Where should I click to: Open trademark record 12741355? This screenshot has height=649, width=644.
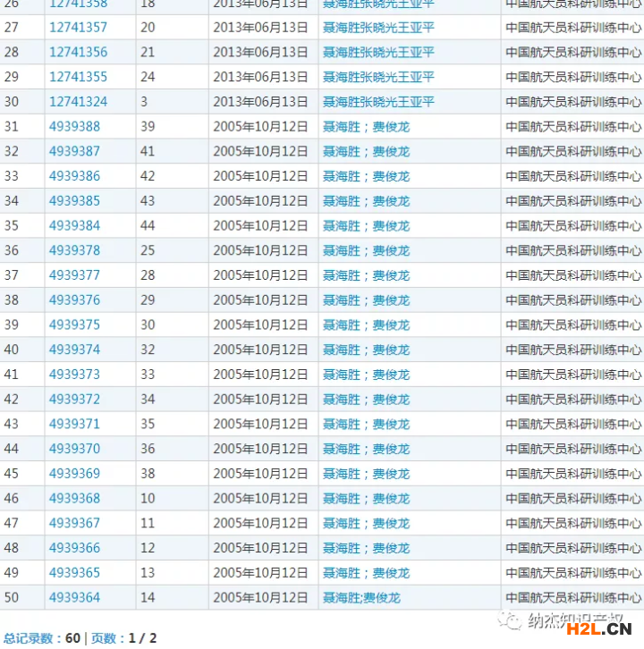78,77
